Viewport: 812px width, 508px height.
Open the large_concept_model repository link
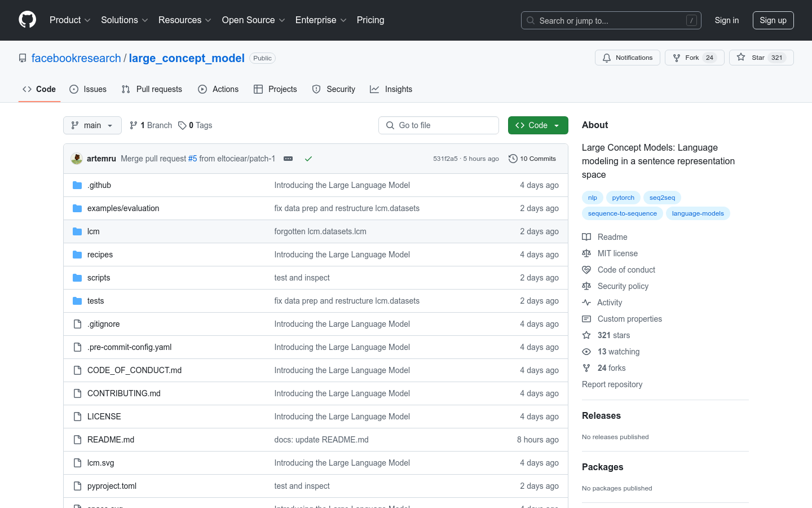[187, 58]
